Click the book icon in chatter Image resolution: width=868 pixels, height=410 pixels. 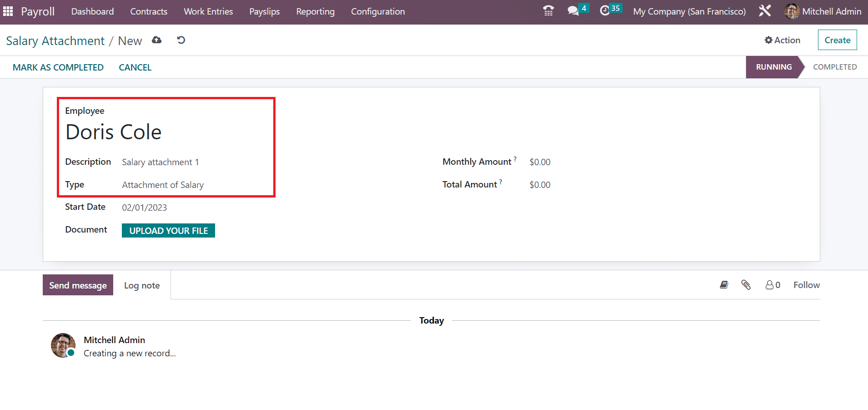pyautogui.click(x=724, y=285)
